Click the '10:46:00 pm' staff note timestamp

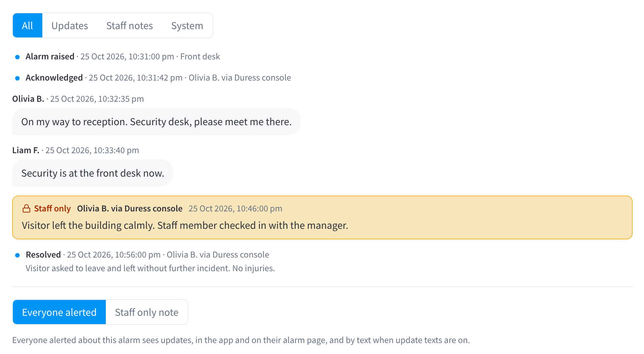click(x=235, y=209)
